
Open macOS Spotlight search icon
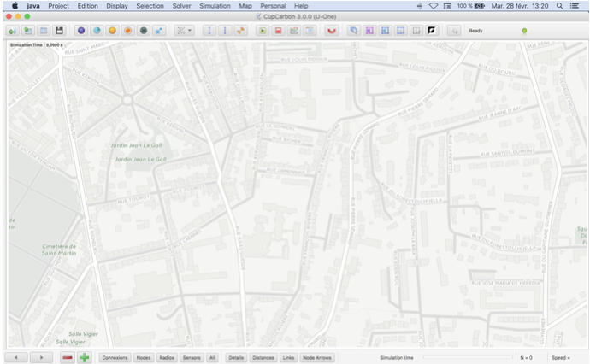tap(560, 6)
